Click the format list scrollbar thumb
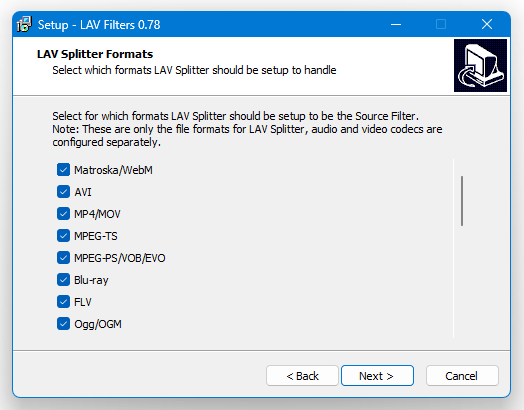This screenshot has height=410, width=524. (x=462, y=201)
